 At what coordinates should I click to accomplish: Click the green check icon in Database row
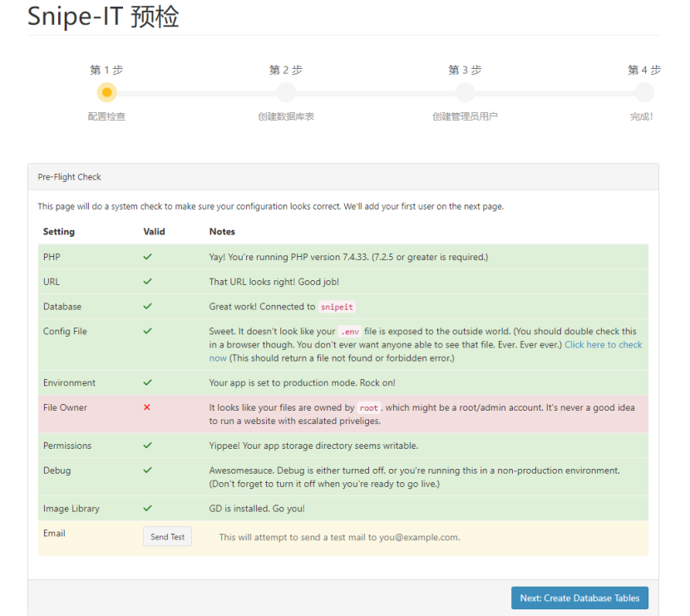coord(147,306)
